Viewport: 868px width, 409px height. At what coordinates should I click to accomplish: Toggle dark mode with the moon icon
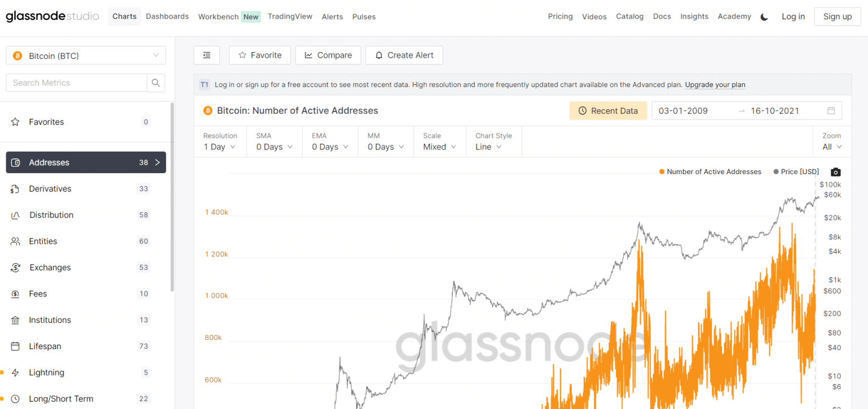click(764, 16)
